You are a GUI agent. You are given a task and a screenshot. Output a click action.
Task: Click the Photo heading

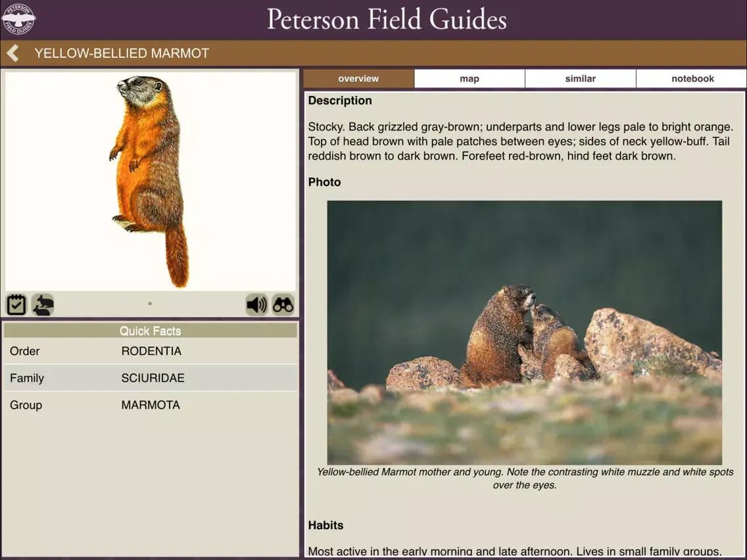[324, 182]
